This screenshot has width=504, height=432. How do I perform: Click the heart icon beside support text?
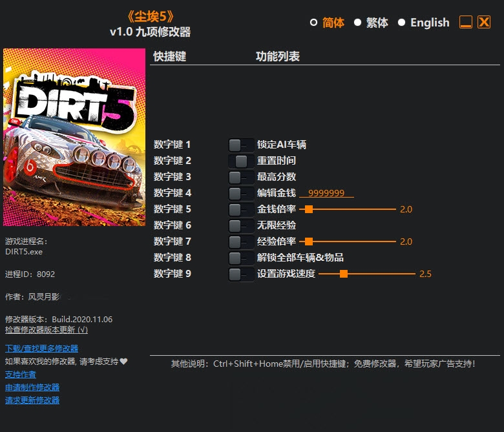coord(124,362)
